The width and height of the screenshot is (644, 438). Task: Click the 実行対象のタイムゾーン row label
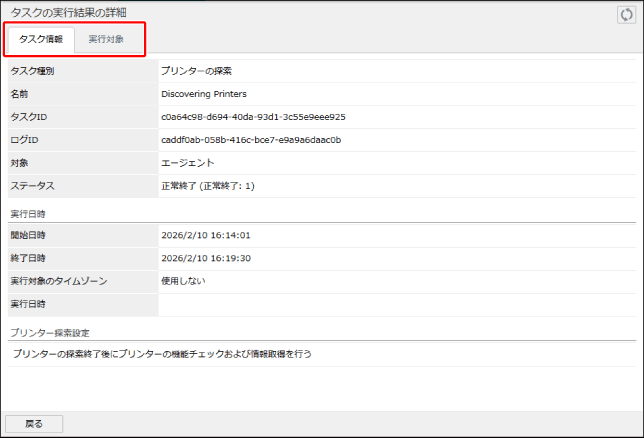coord(58,281)
